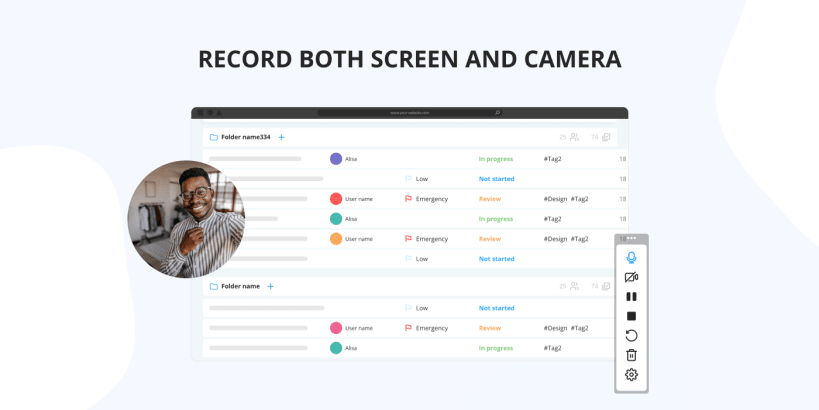The image size is (819, 410).
Task: Toggle the crossed-out camera icon
Action: [x=631, y=277]
